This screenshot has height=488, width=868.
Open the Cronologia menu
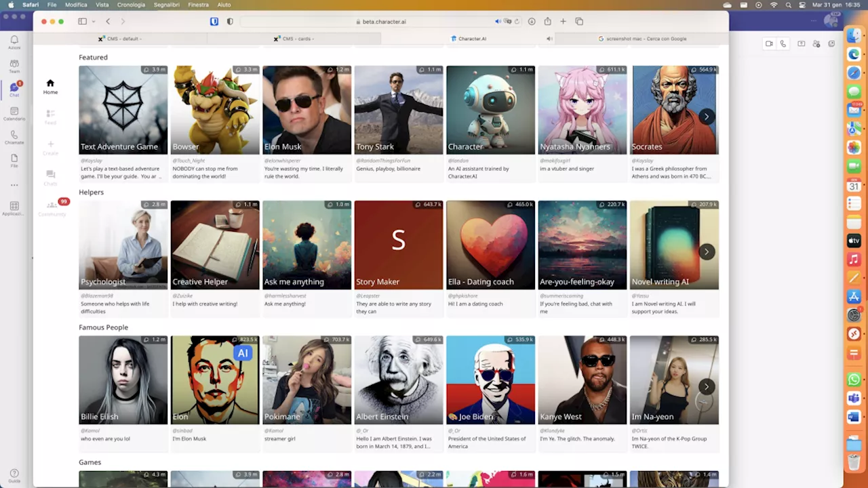(x=131, y=5)
